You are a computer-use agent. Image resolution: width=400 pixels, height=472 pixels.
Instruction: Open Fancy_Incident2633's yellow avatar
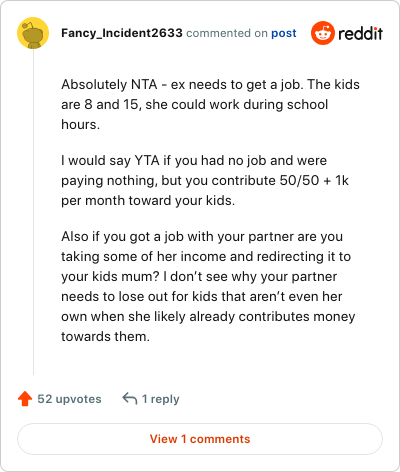coord(33,33)
